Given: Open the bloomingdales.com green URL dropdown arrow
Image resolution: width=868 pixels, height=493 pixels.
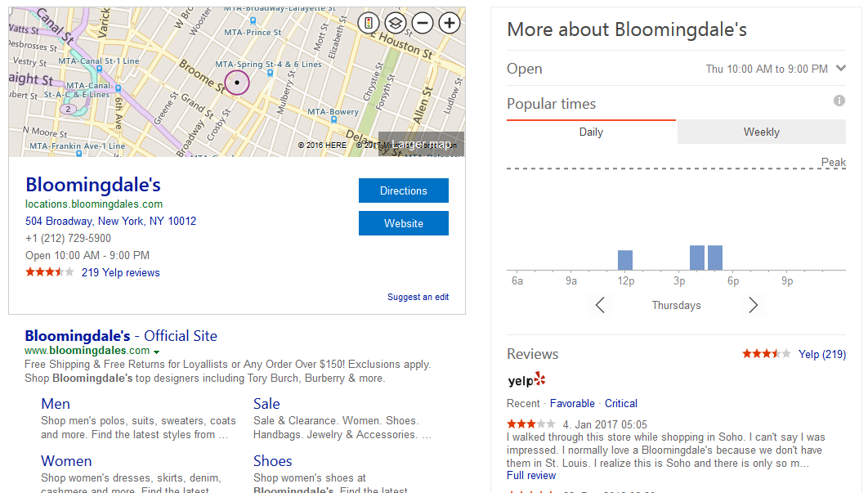Looking at the screenshot, I should [x=156, y=352].
